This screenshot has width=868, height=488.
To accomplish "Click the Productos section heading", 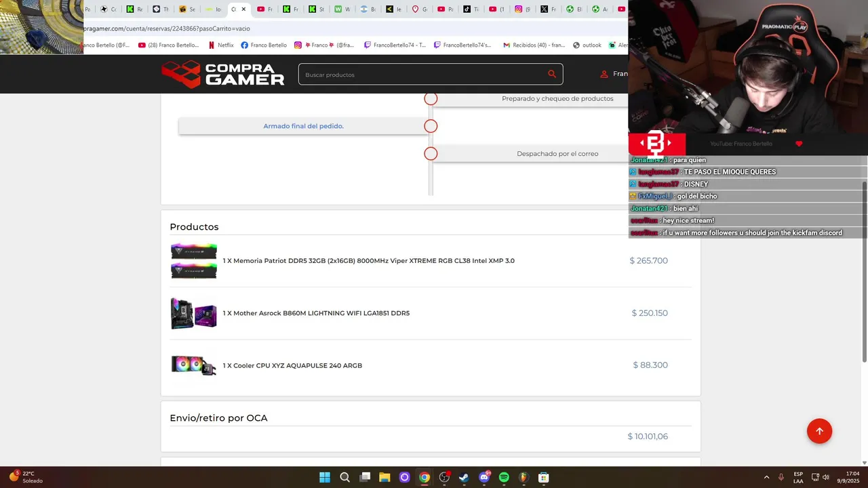I will pyautogui.click(x=194, y=227).
